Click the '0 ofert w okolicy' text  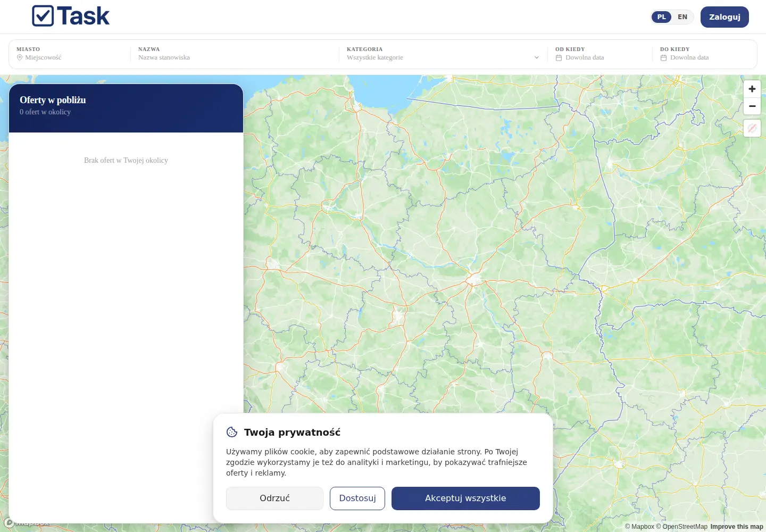(45, 112)
